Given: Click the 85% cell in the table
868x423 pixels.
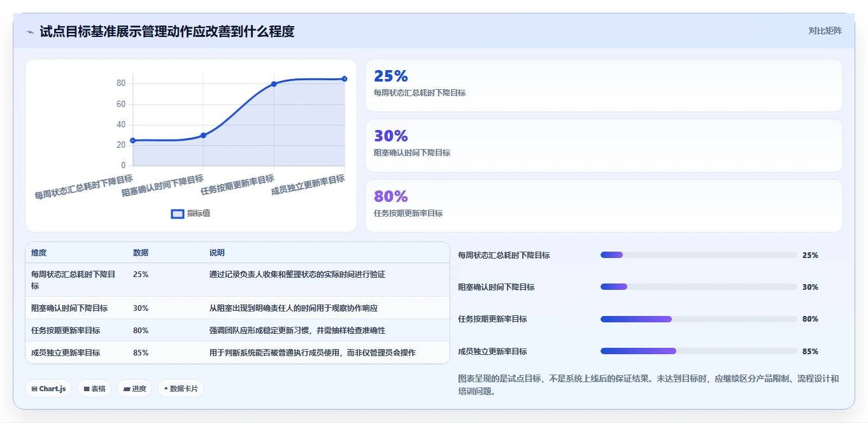Looking at the screenshot, I should (x=141, y=353).
